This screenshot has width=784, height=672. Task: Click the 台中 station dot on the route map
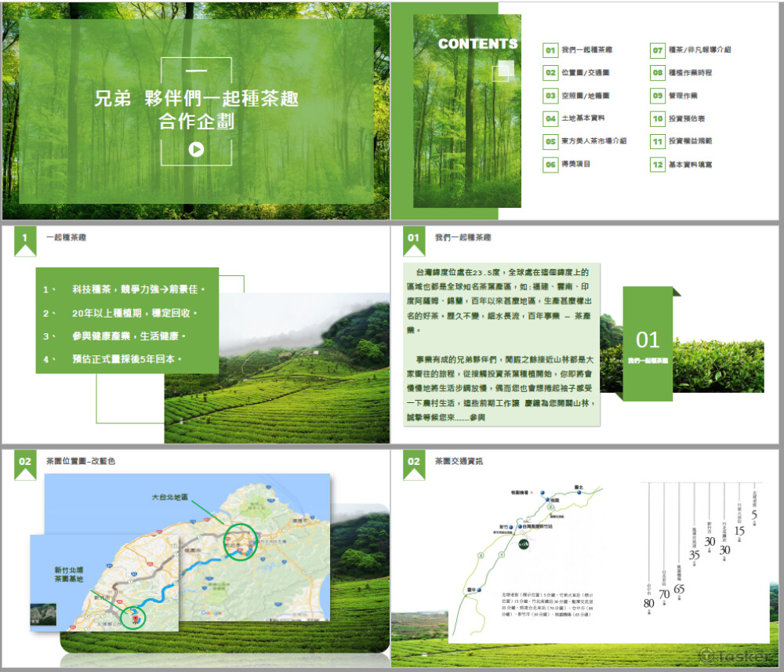coord(479,590)
